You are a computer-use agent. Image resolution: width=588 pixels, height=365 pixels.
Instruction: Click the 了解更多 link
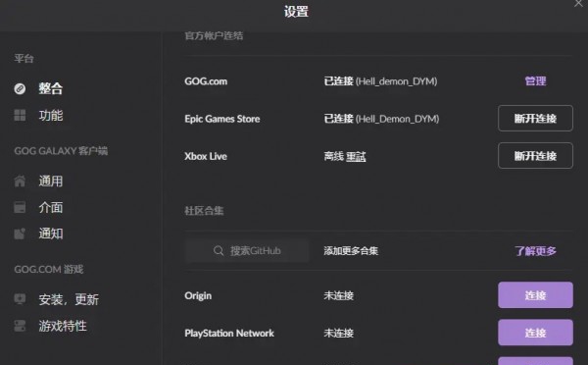coord(535,251)
